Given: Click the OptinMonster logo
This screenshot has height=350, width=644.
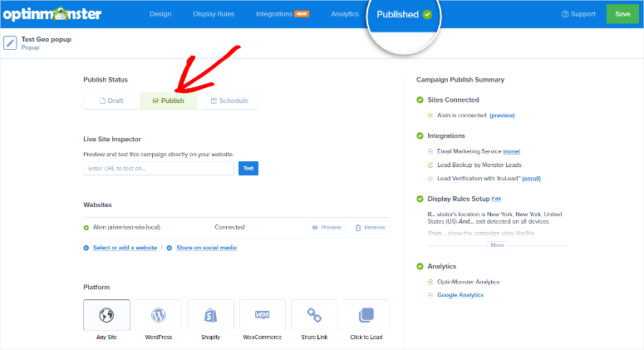Looking at the screenshot, I should [52, 14].
